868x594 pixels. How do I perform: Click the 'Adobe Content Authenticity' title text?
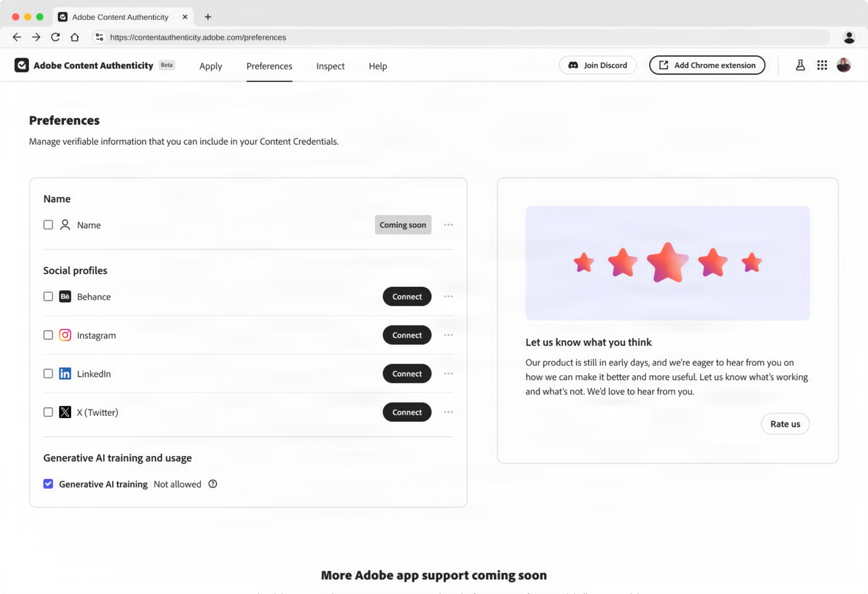pyautogui.click(x=93, y=66)
